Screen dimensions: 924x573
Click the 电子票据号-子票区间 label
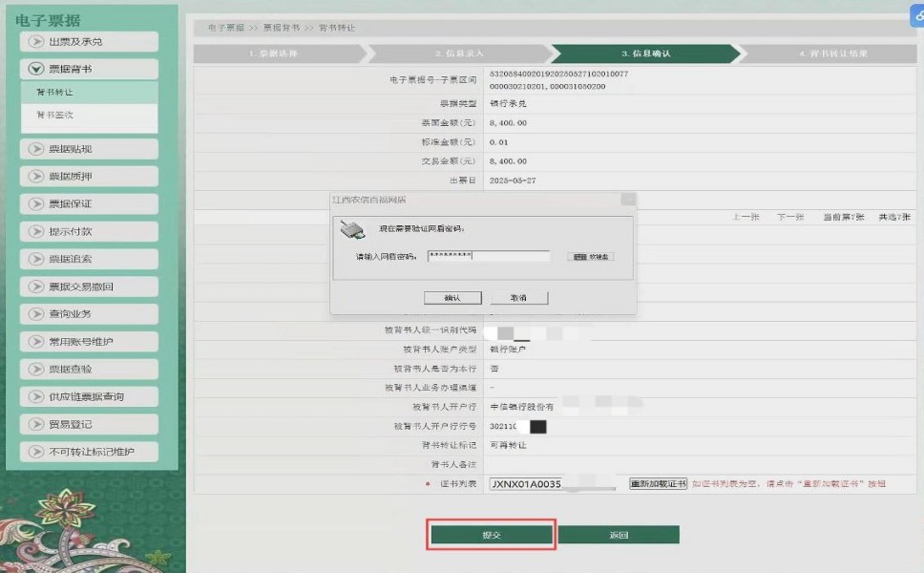pos(433,79)
